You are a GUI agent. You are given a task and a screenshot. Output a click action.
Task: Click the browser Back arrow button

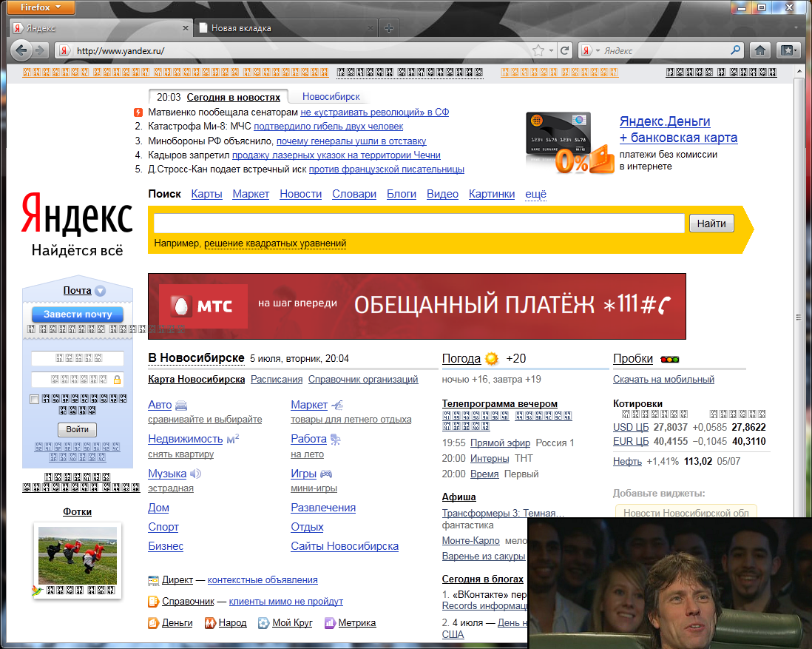point(21,50)
